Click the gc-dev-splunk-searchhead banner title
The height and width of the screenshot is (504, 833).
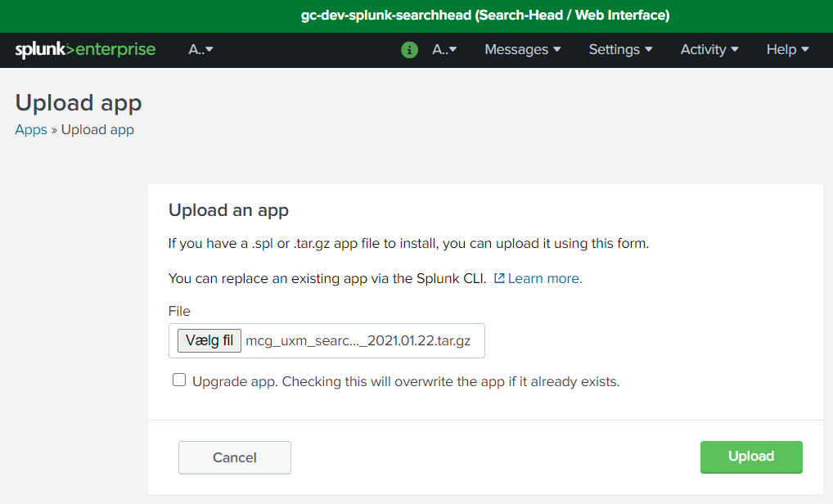484,16
